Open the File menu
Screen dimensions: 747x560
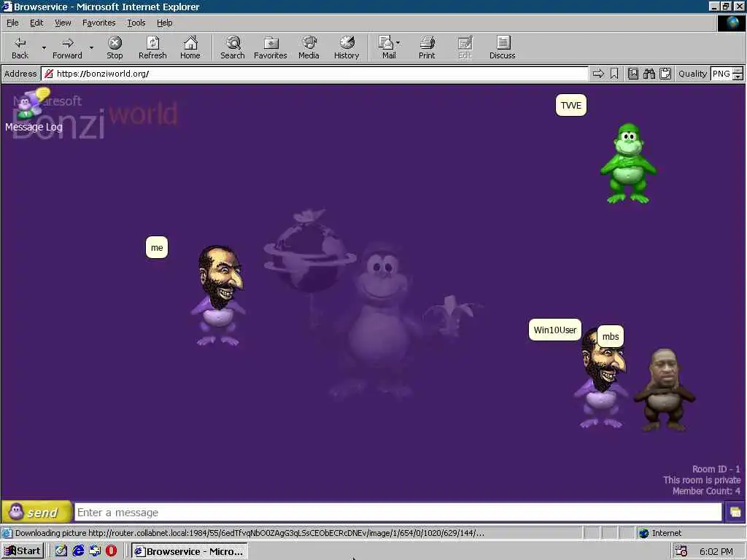pos(12,23)
